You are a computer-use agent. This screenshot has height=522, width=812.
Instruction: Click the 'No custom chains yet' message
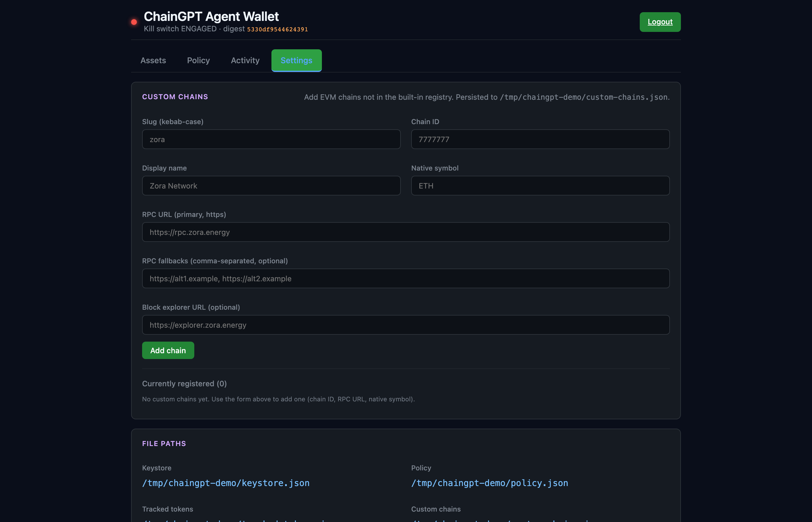click(278, 399)
